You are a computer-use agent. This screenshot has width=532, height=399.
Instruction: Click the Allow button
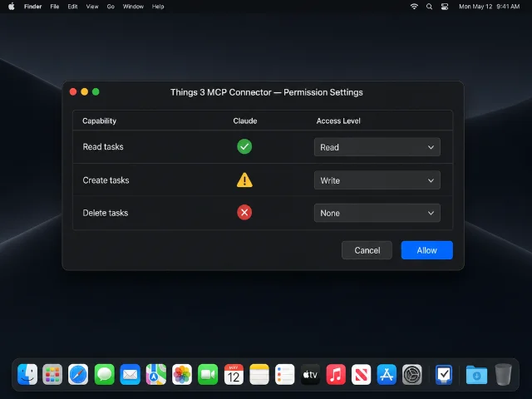tap(426, 250)
